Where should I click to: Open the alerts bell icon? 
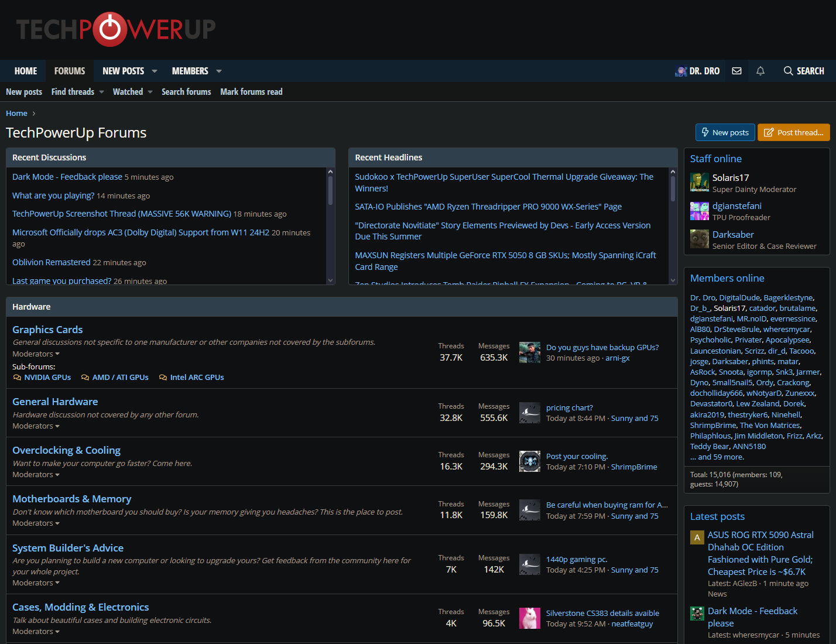[x=760, y=71]
